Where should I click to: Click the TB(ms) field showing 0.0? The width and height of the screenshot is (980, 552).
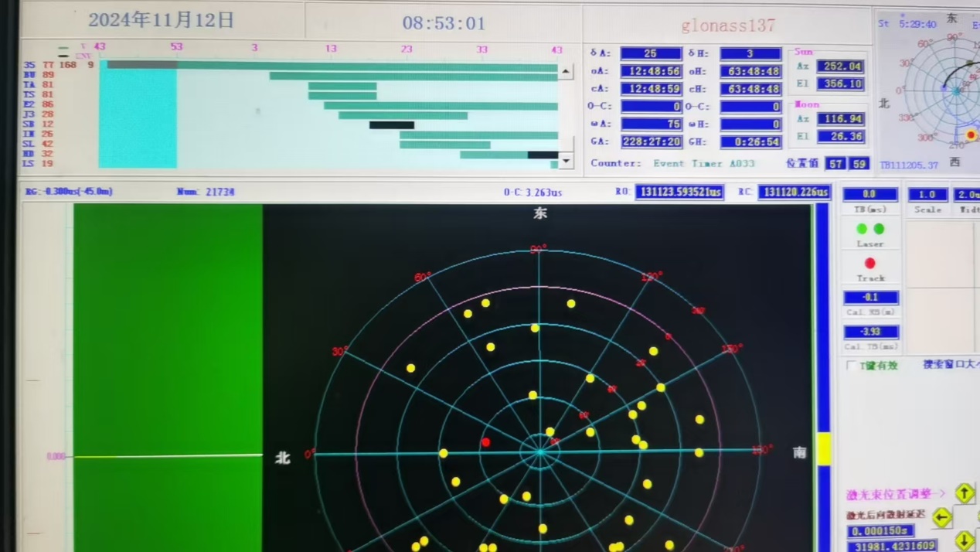point(869,195)
